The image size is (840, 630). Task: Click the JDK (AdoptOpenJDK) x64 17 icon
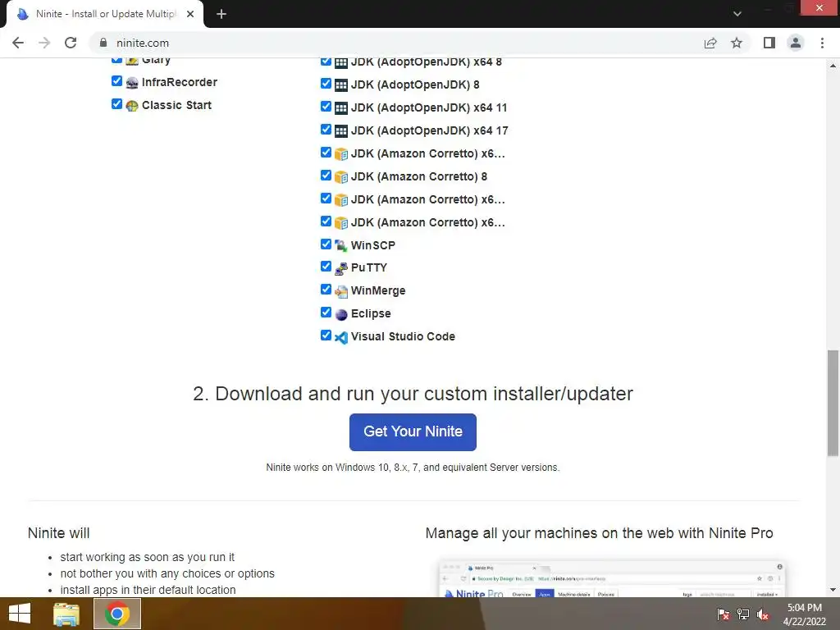tap(341, 131)
